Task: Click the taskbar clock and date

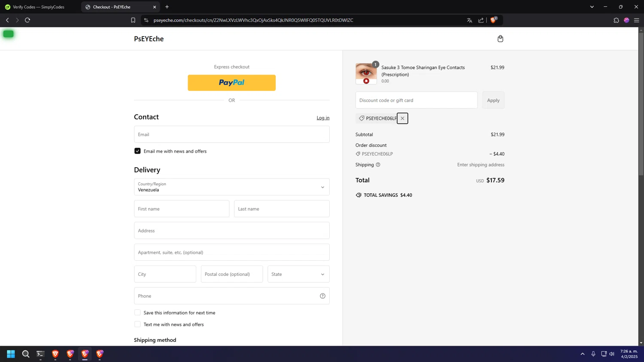Action: coord(629,354)
